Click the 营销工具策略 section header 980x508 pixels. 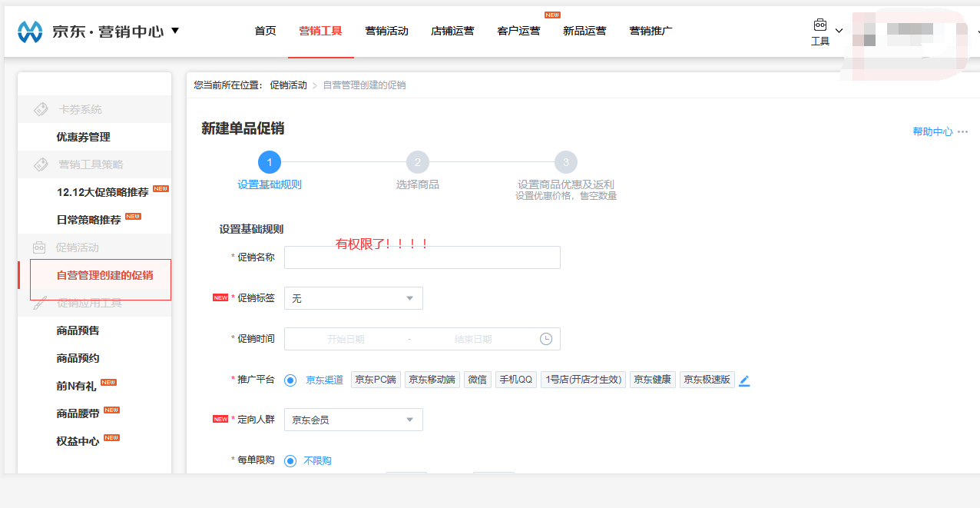(x=94, y=164)
